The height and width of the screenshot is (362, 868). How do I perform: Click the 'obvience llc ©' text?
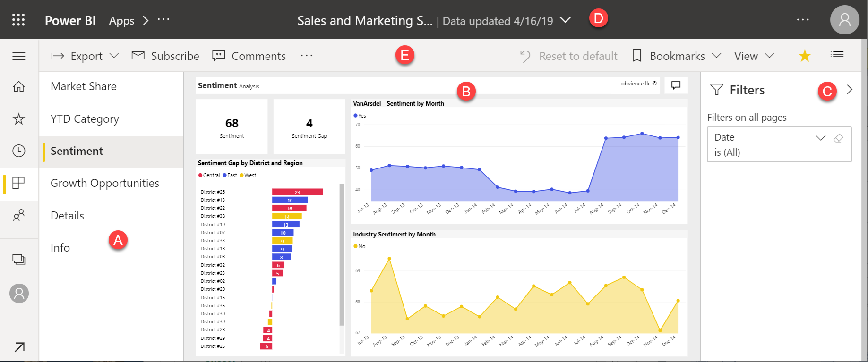(638, 84)
